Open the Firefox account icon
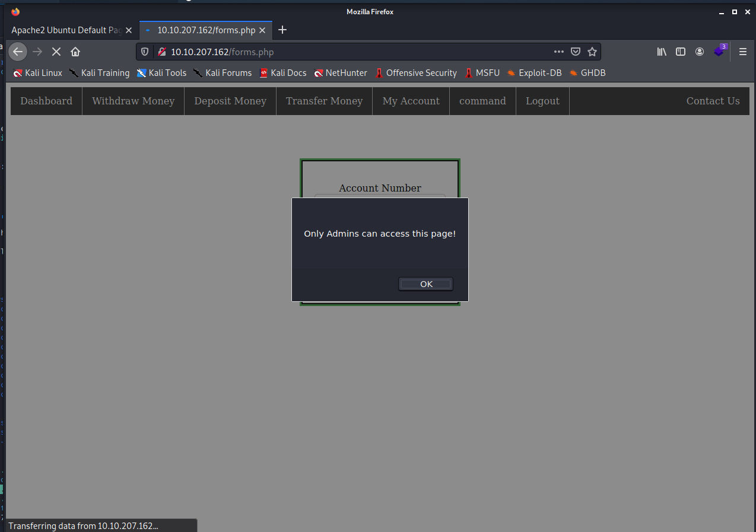 (700, 52)
